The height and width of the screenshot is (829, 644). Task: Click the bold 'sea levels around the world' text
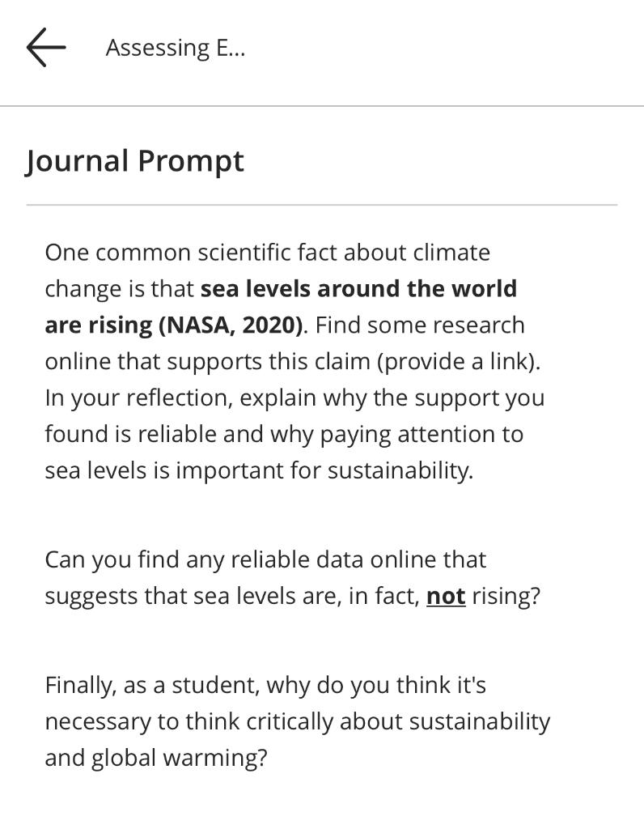click(x=361, y=288)
